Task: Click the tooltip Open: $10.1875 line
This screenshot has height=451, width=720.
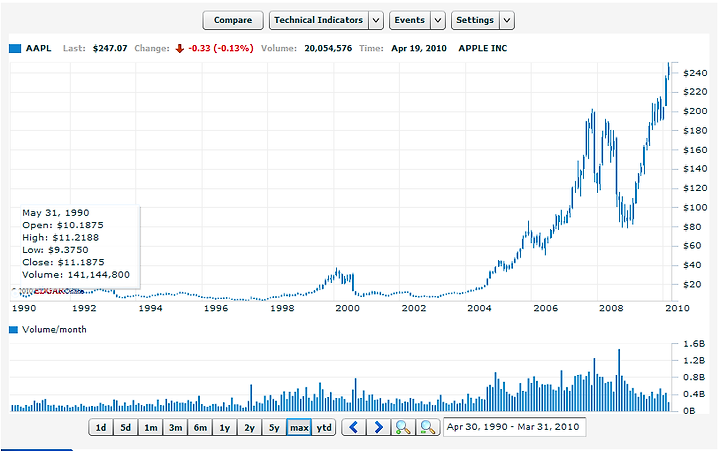Action: pyautogui.click(x=63, y=225)
